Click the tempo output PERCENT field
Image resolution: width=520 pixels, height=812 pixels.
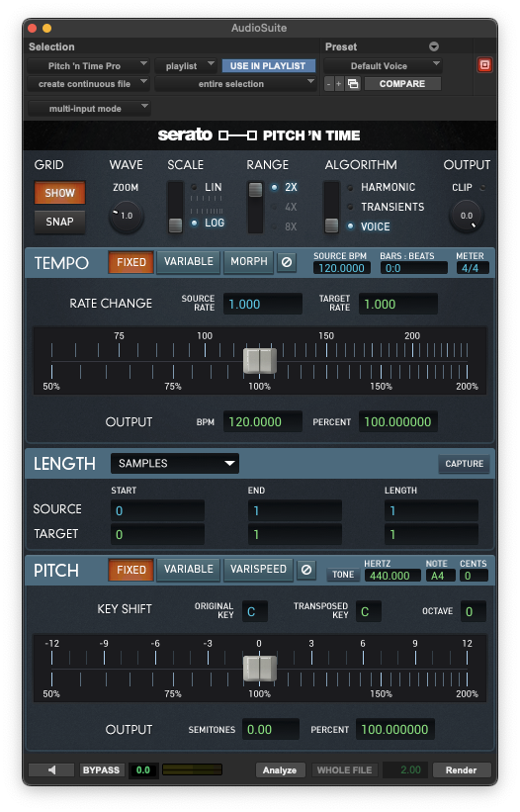[x=397, y=421]
